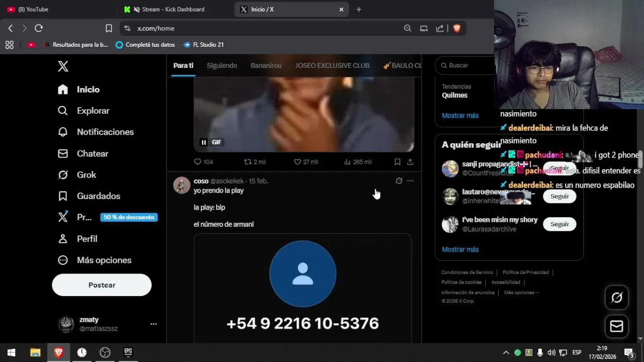
Task: Click the Postear button
Action: coord(102,285)
